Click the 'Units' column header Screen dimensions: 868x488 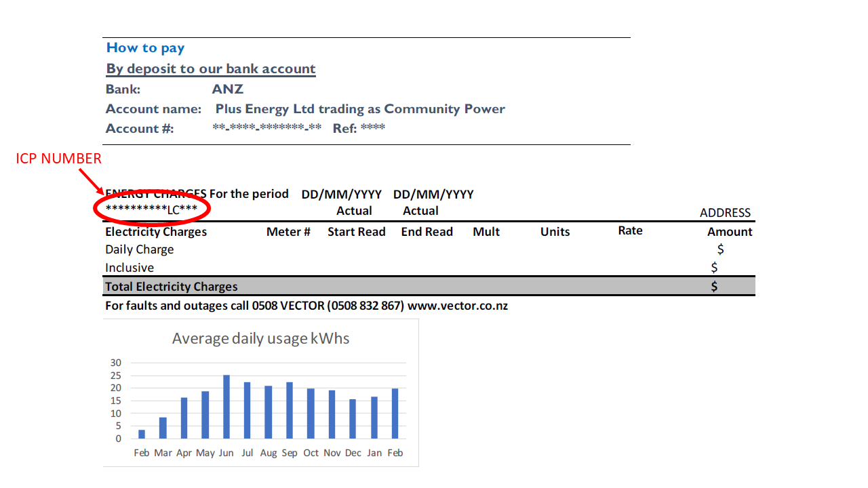pyautogui.click(x=555, y=232)
